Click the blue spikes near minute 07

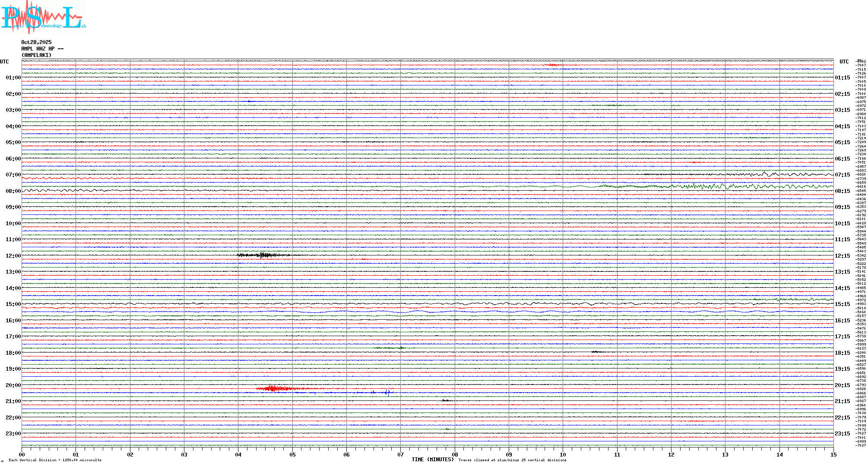coord(387,392)
